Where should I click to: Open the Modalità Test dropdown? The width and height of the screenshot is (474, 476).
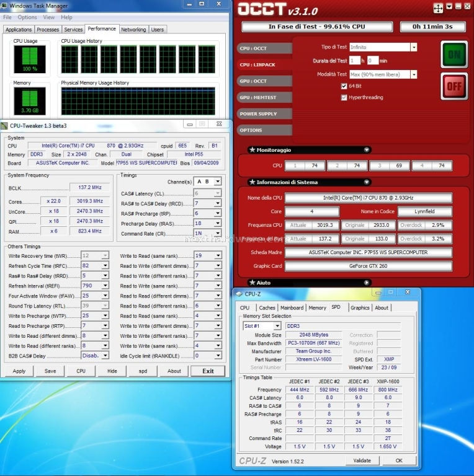(x=414, y=74)
